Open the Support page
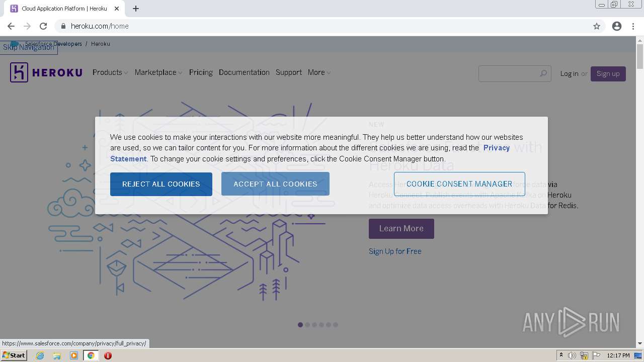644x362 pixels. [289, 72]
